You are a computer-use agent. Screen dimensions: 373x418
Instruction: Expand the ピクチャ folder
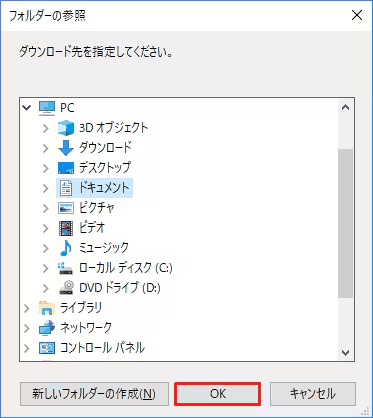(x=46, y=208)
